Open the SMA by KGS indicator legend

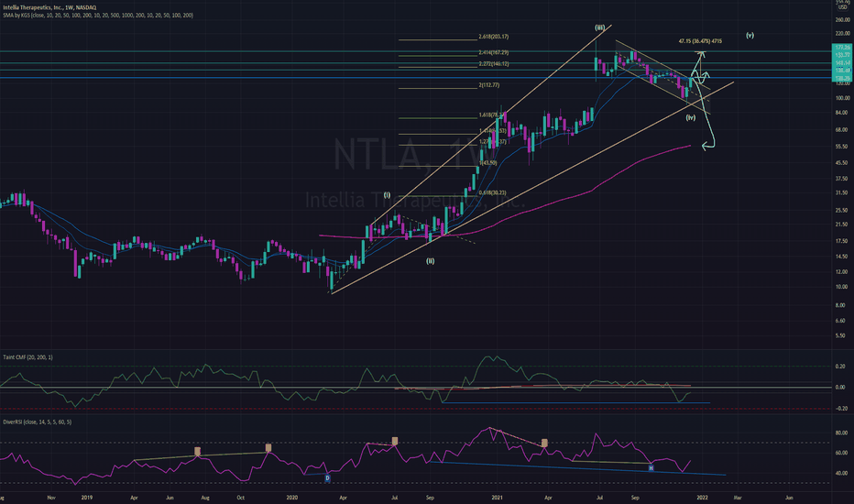click(98, 16)
